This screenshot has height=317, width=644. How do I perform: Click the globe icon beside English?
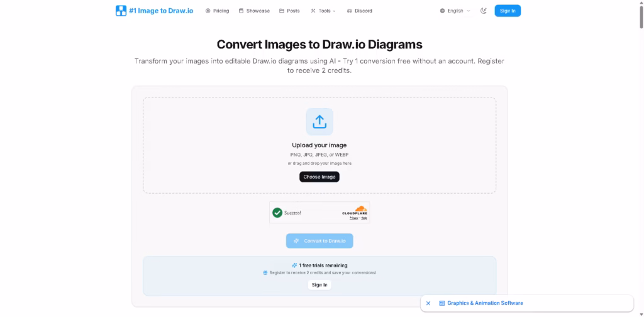(x=442, y=11)
